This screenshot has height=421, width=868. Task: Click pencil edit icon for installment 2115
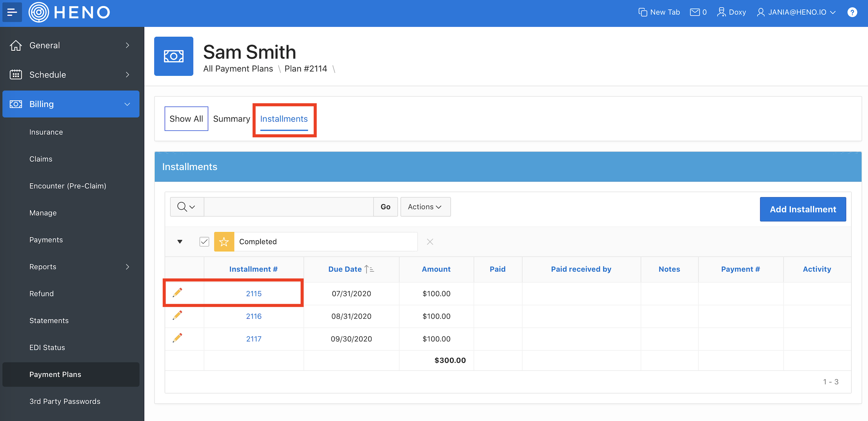tap(177, 293)
